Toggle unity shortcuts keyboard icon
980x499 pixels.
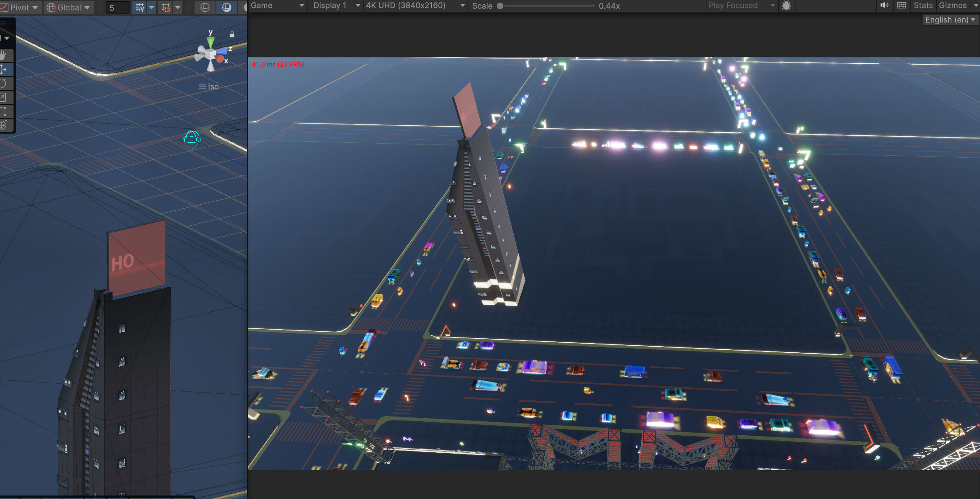point(901,6)
